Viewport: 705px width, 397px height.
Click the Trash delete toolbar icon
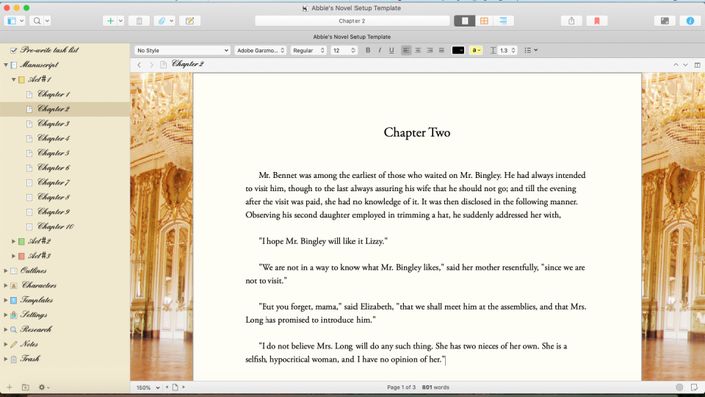(x=139, y=21)
